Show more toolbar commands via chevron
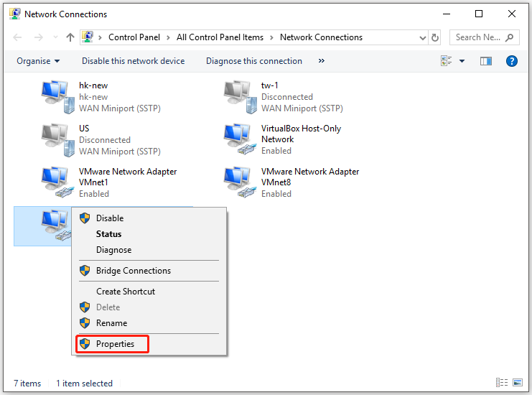Image resolution: width=532 pixels, height=395 pixels. [x=322, y=61]
